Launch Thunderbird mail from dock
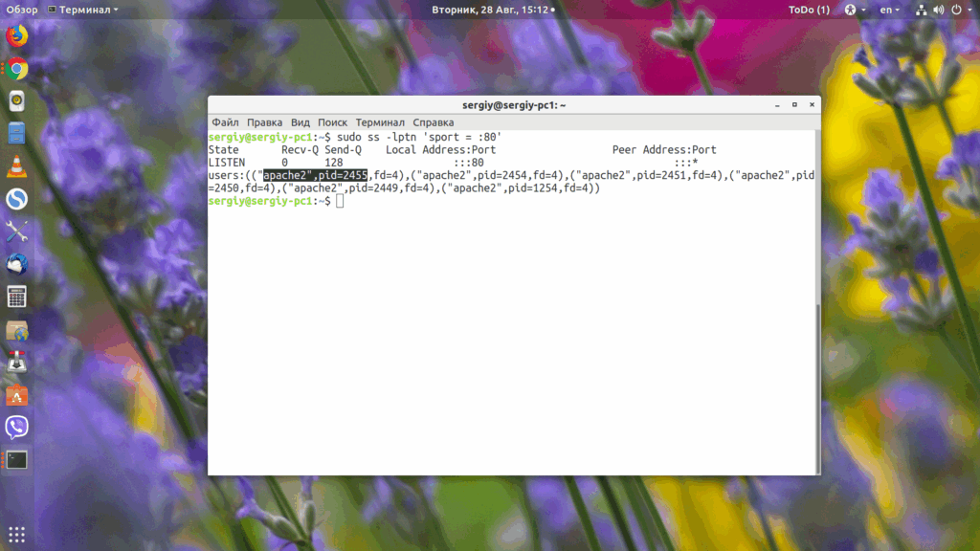 [17, 264]
